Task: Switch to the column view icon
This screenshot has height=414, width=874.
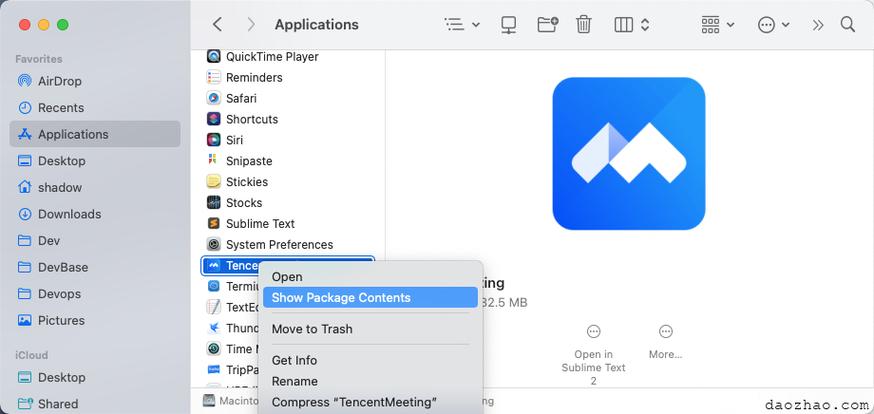Action: [623, 25]
